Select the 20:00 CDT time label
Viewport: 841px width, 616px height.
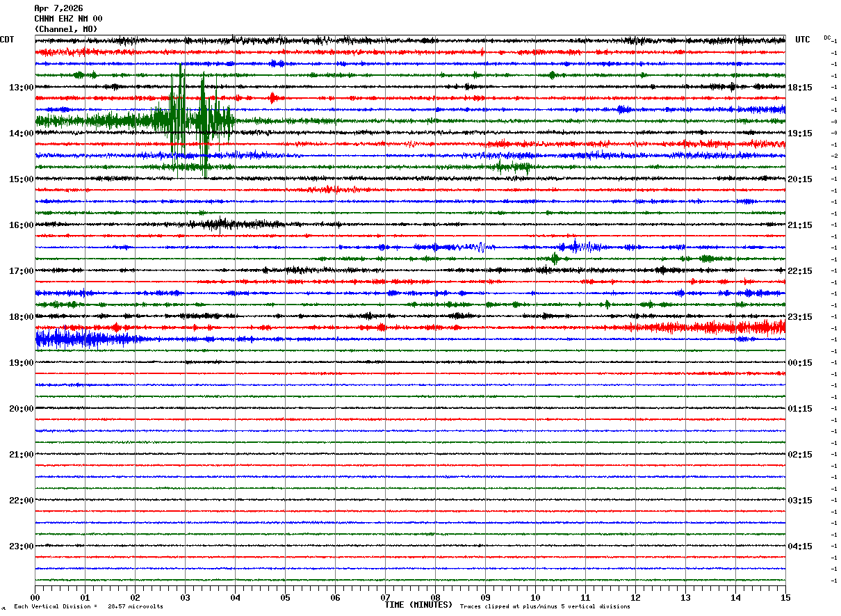tap(22, 409)
